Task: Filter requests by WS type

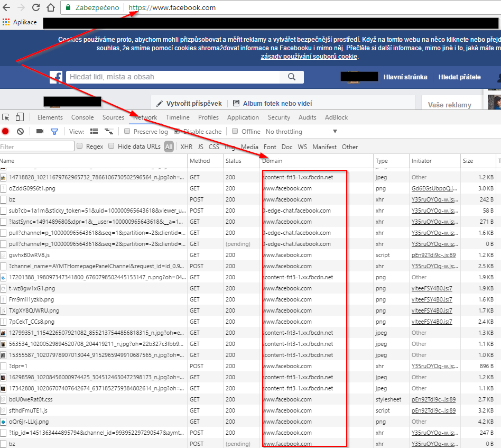Action: [302, 147]
